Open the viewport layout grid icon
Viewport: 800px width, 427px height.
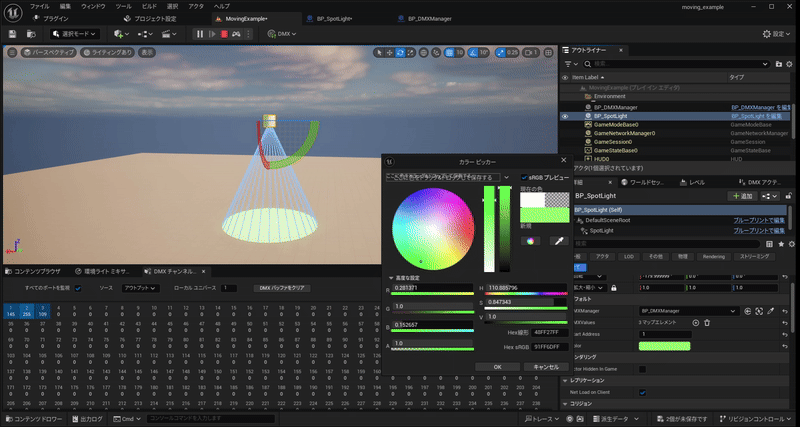(548, 52)
